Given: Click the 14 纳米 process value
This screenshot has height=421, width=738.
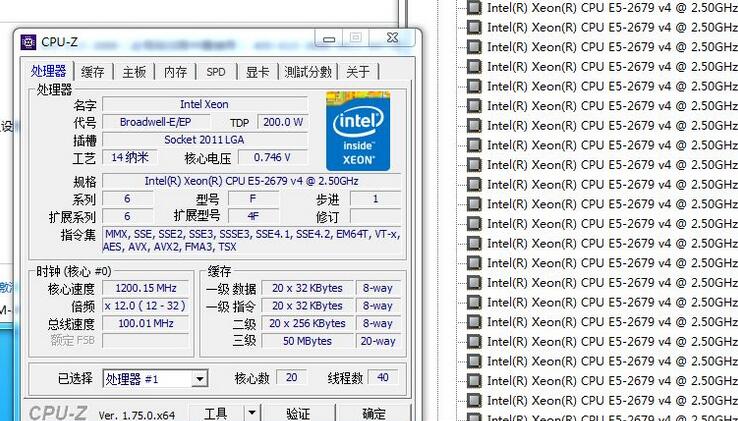Looking at the screenshot, I should click(x=129, y=157).
